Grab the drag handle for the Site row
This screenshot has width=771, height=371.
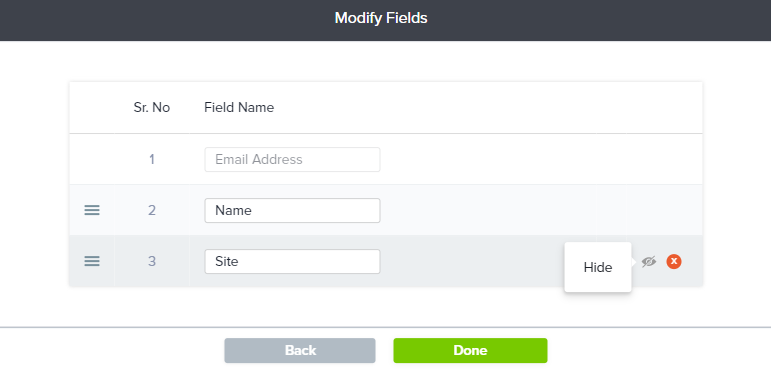92,261
